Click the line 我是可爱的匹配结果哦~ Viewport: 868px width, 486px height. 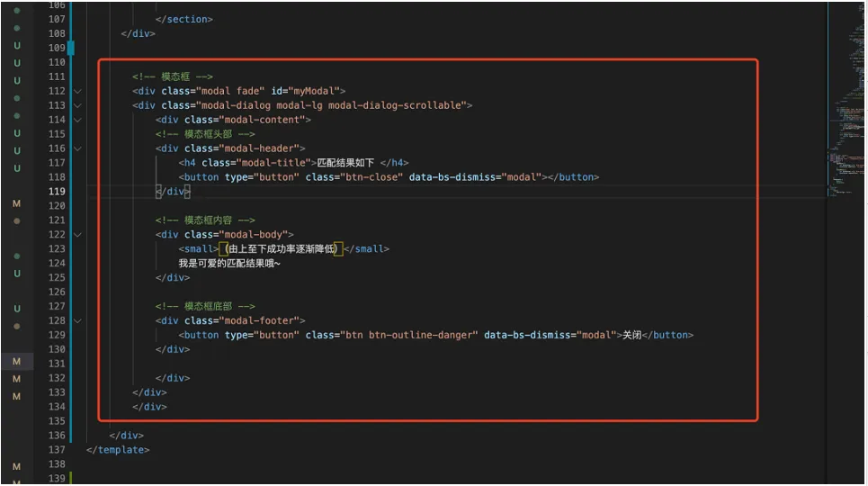pyautogui.click(x=229, y=263)
